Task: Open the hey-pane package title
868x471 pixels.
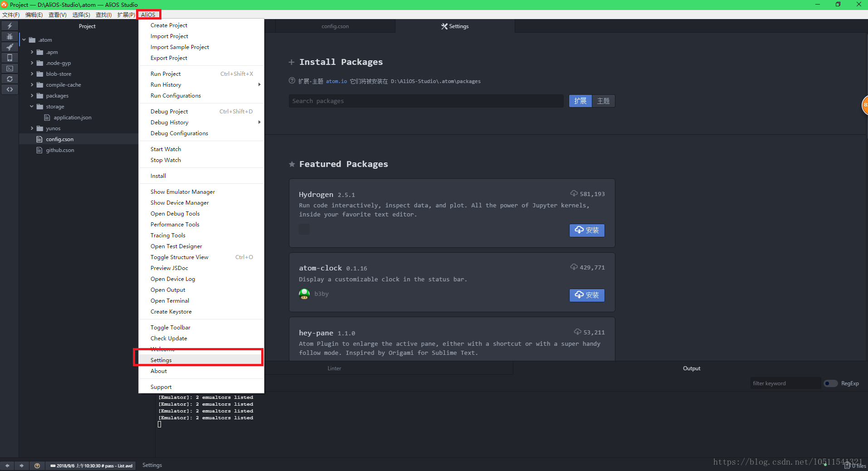Action: pos(316,333)
